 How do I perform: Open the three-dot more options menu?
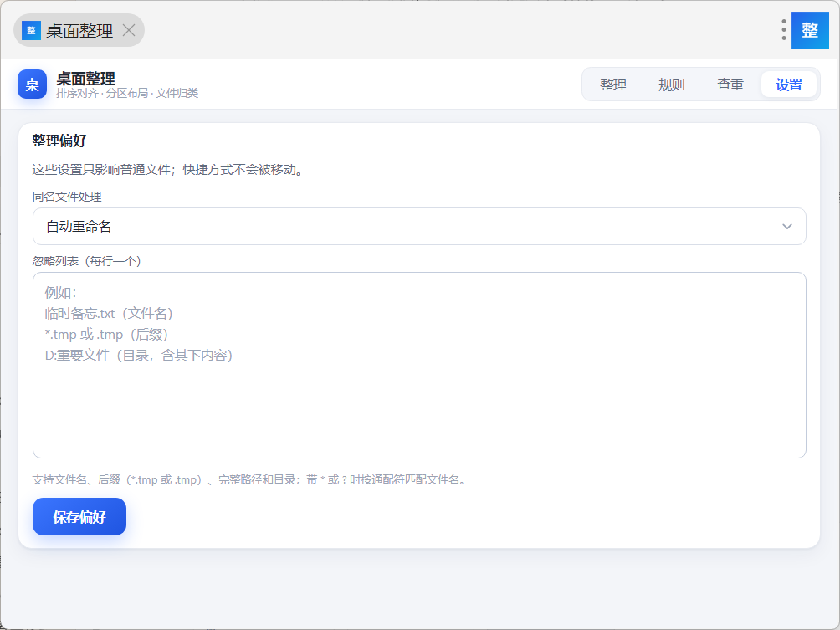[x=783, y=30]
